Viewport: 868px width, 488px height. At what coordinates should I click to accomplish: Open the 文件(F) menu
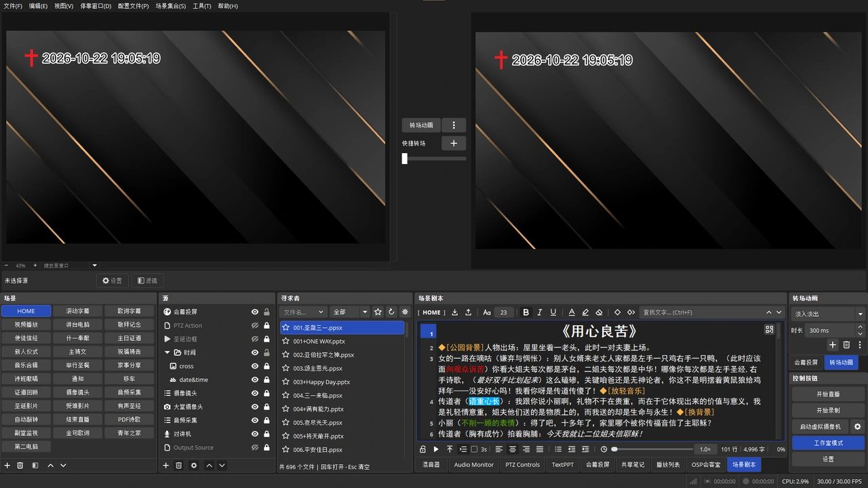(13, 6)
